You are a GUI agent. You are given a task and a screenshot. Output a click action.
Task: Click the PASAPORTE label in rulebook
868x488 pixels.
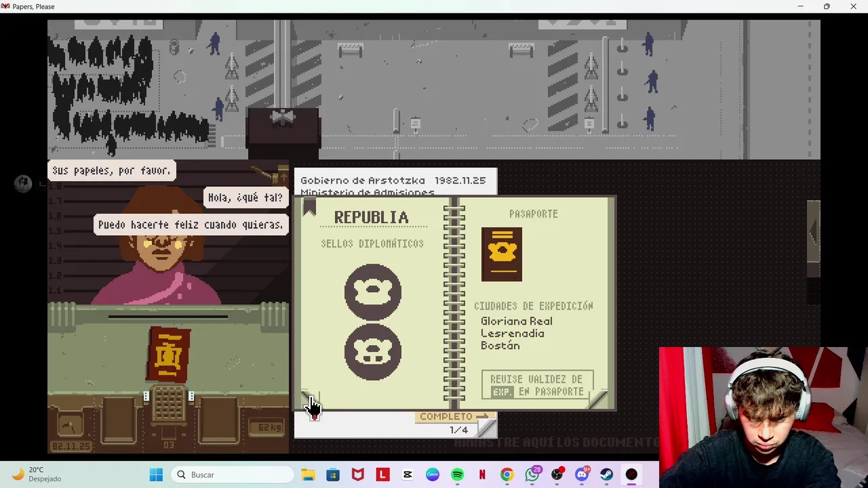(x=534, y=213)
